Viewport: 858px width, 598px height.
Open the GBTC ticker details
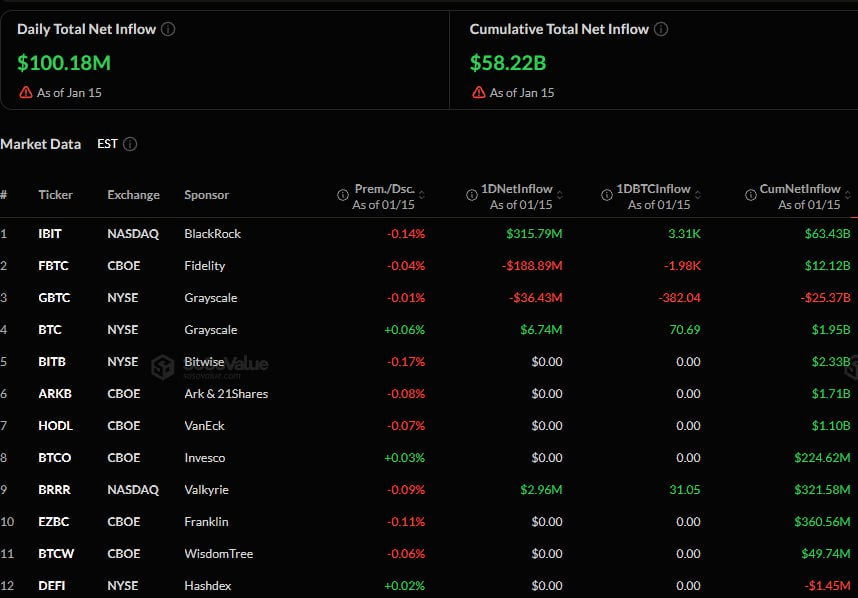coord(55,297)
